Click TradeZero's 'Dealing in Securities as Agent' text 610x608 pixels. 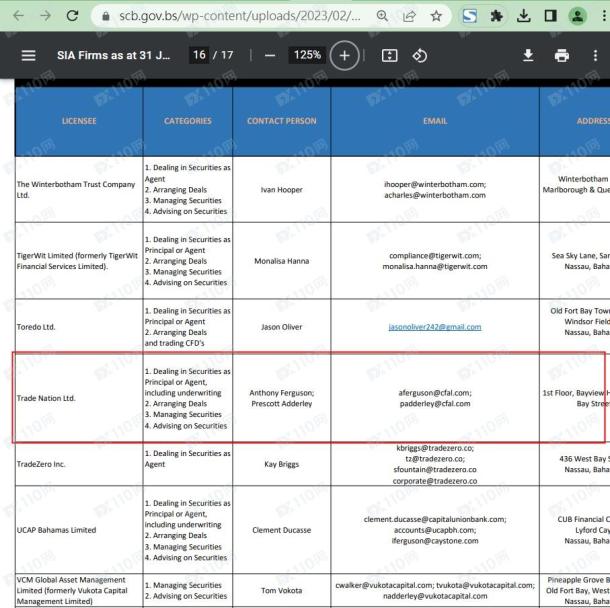(x=188, y=459)
